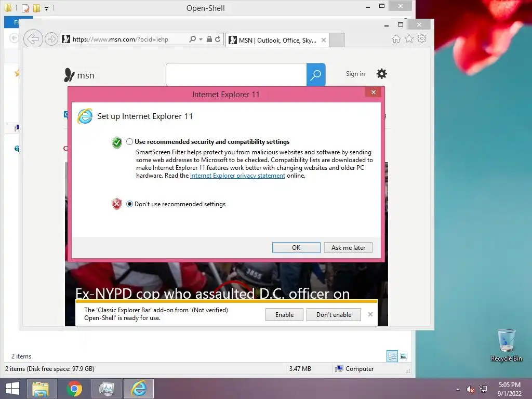Image resolution: width=532 pixels, height=399 pixels.
Task: Switch to details view in the Open-Shell window
Action: 392,356
